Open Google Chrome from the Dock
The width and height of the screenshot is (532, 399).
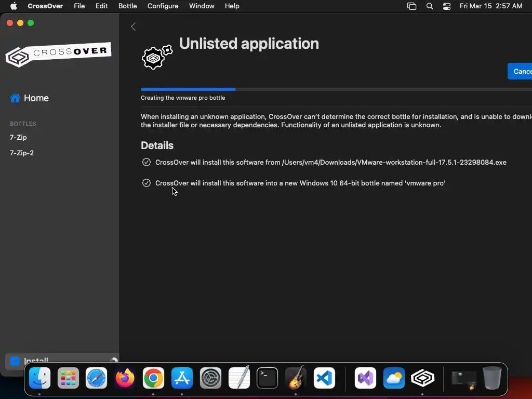pos(153,378)
